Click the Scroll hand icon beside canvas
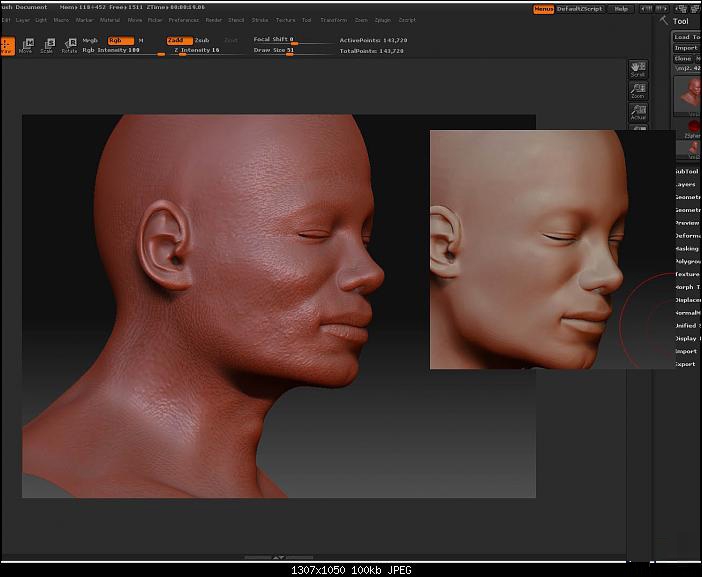The height and width of the screenshot is (577, 702). click(638, 70)
